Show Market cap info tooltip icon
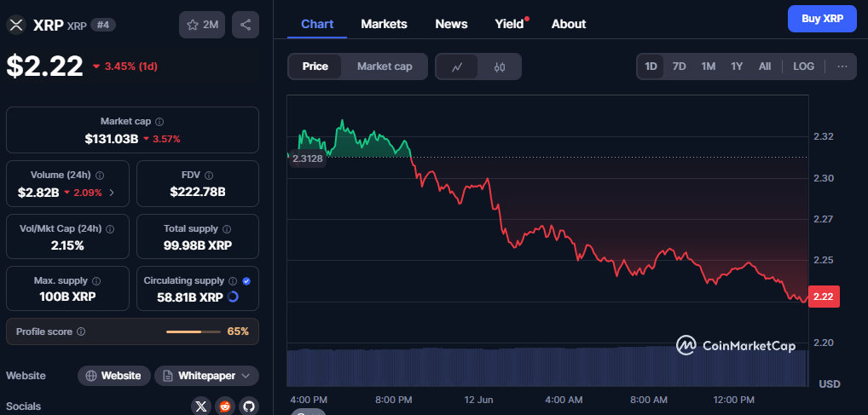The width and height of the screenshot is (868, 415). click(x=159, y=122)
